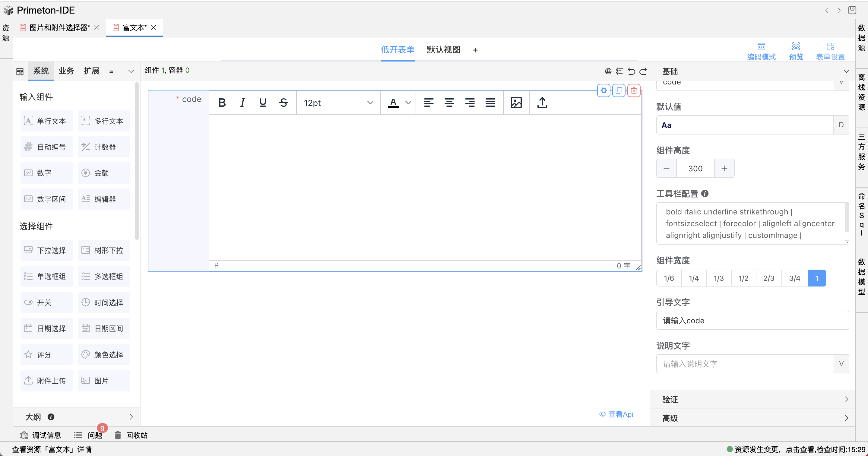Open 预览 preview mode

pyautogui.click(x=796, y=51)
